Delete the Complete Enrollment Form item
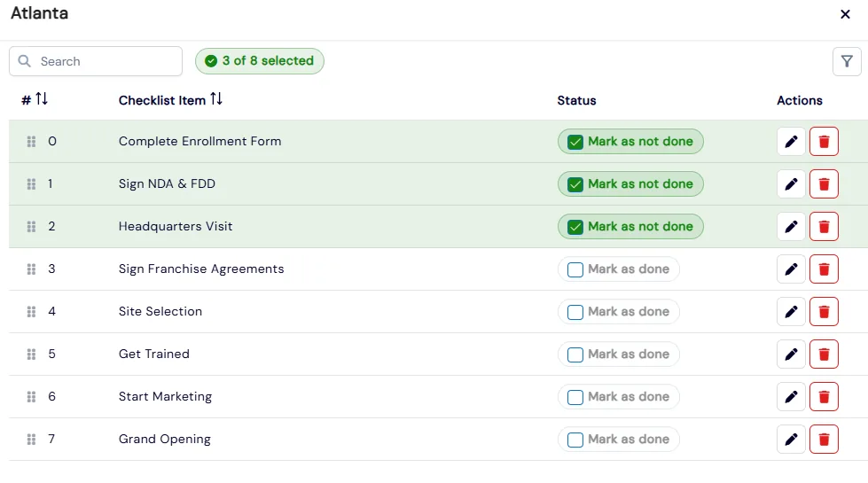Viewport: 868px width, 483px height. pos(824,142)
